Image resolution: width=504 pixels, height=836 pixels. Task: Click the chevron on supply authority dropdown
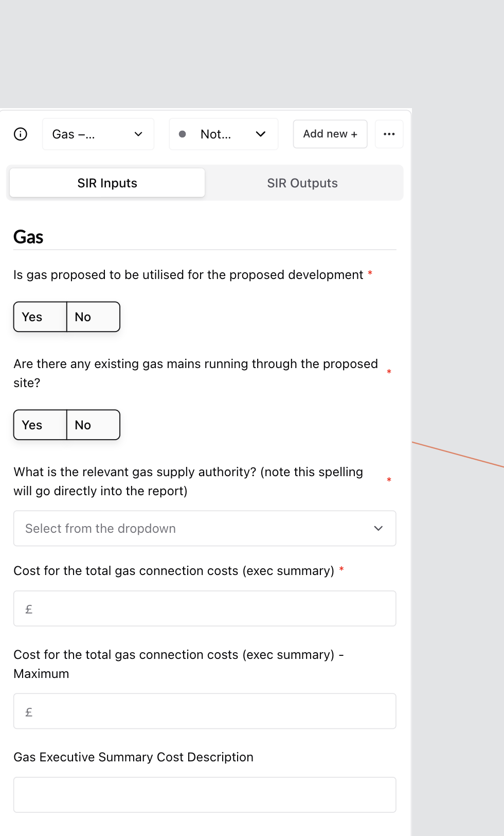(379, 528)
